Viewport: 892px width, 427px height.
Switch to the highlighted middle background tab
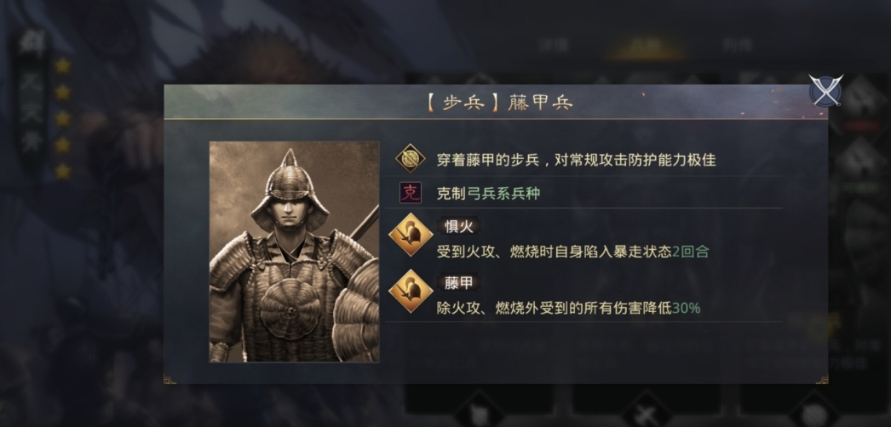coord(645,45)
